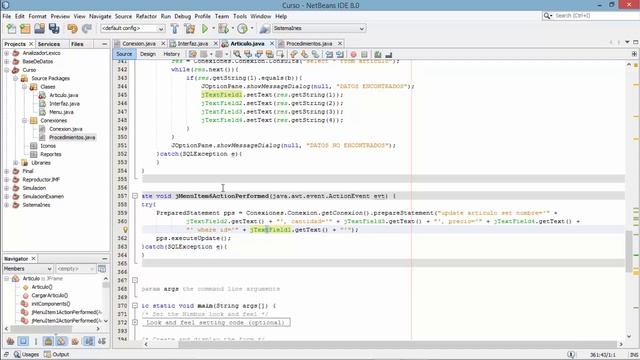Click the lightbulb hint icon in the gutter

[125, 230]
